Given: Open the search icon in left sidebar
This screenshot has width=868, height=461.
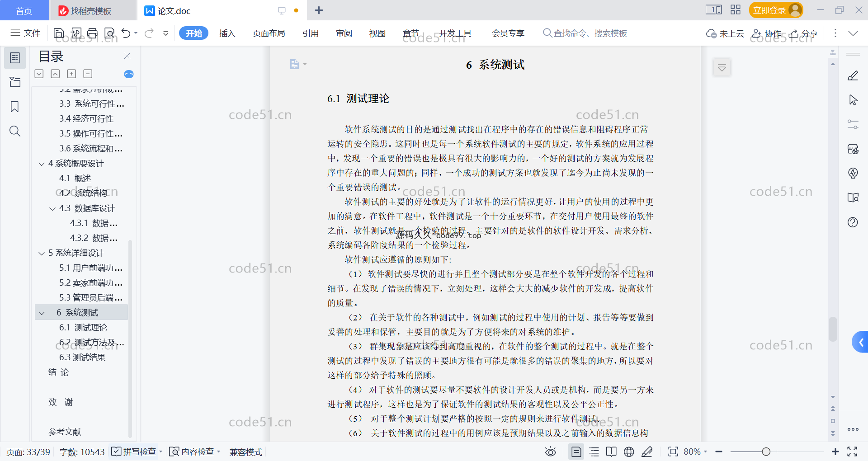Looking at the screenshot, I should (15, 131).
